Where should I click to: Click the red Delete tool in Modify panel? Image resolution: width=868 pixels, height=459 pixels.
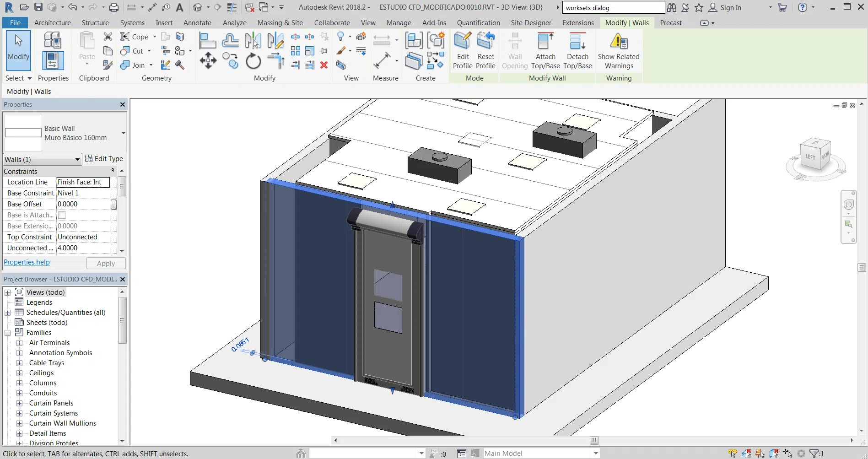[324, 65]
